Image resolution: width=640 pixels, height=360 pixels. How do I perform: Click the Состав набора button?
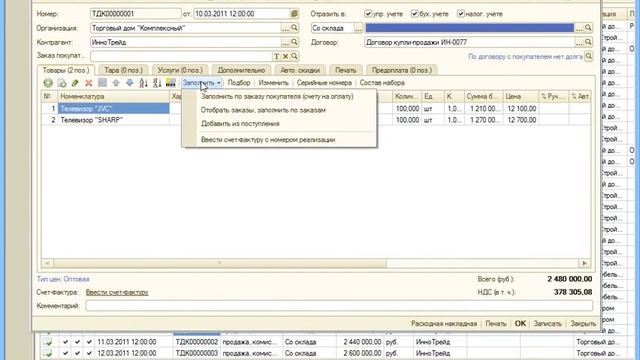382,83
